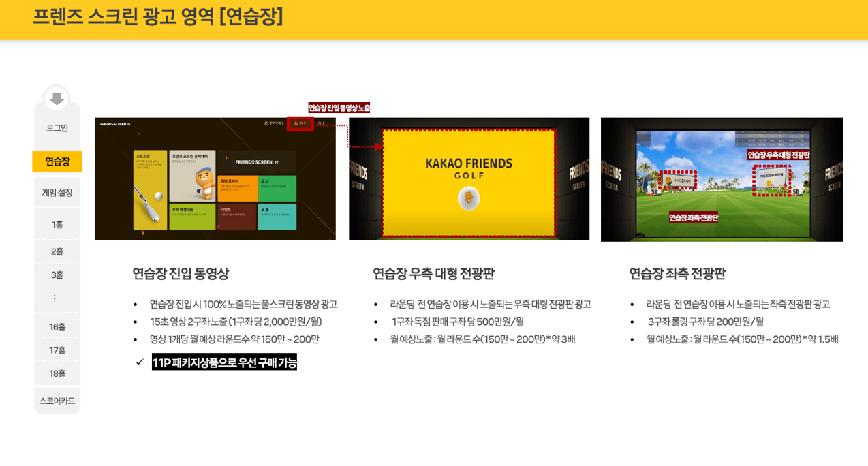Open 스코어카드 at the sidebar bottom
The height and width of the screenshot is (466, 868).
tap(57, 401)
